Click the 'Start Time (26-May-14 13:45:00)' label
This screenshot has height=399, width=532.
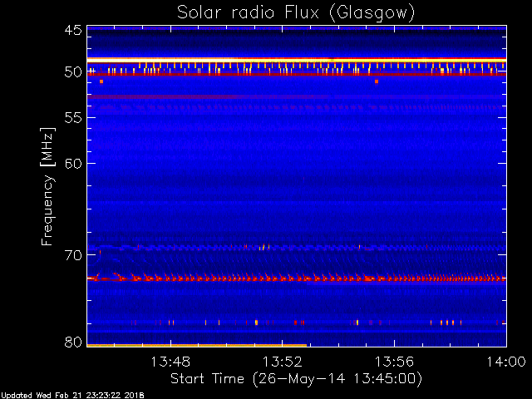296,379
